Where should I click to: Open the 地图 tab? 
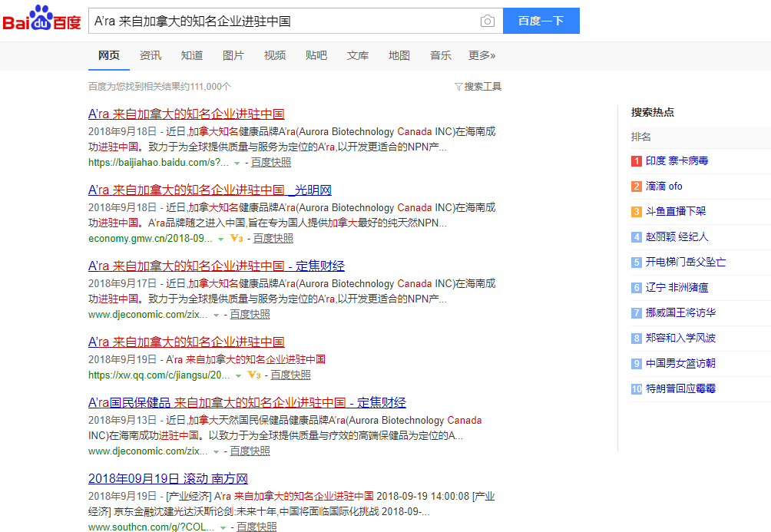[399, 55]
